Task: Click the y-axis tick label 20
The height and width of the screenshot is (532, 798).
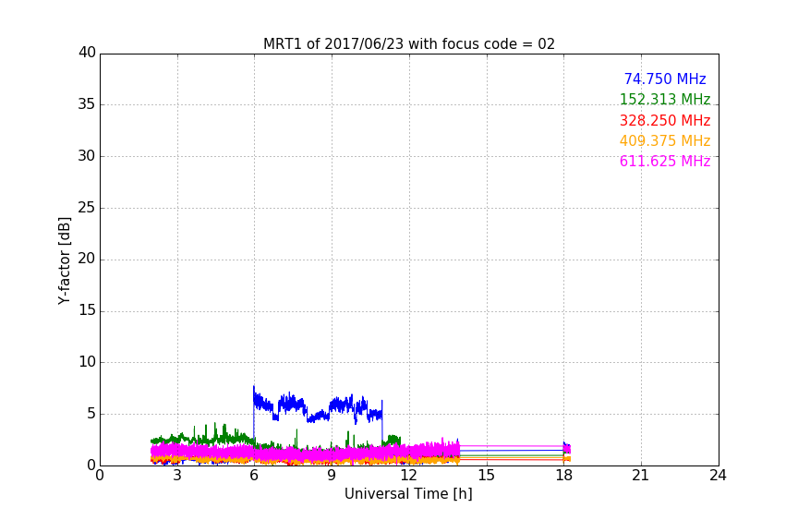Action: pos(87,259)
